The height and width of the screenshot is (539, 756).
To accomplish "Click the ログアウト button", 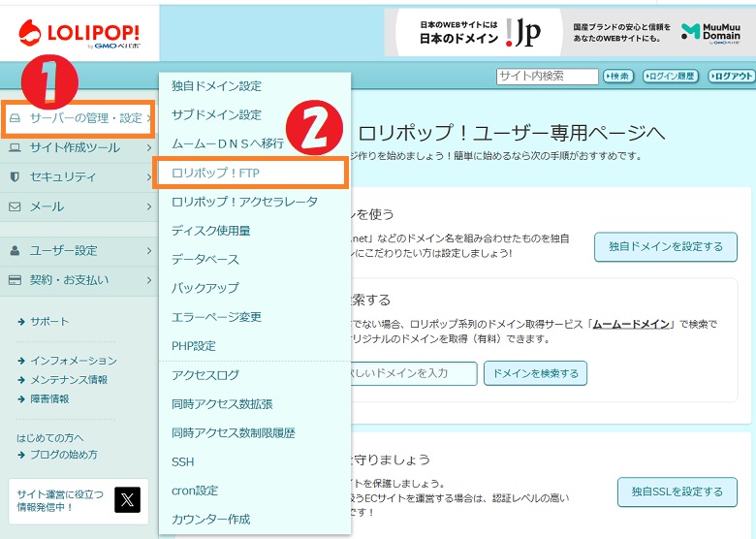I will click(731, 77).
